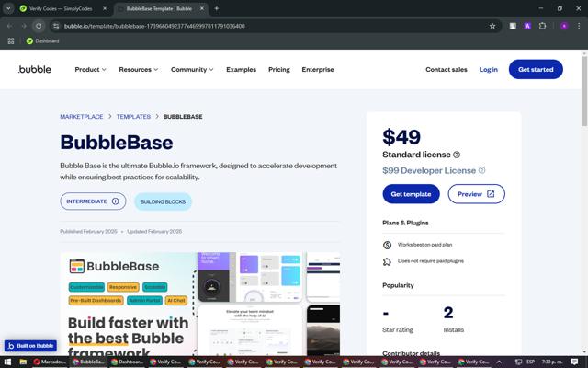Image resolution: width=588 pixels, height=368 pixels.
Task: Open the Windows Start menu
Action: (7, 362)
